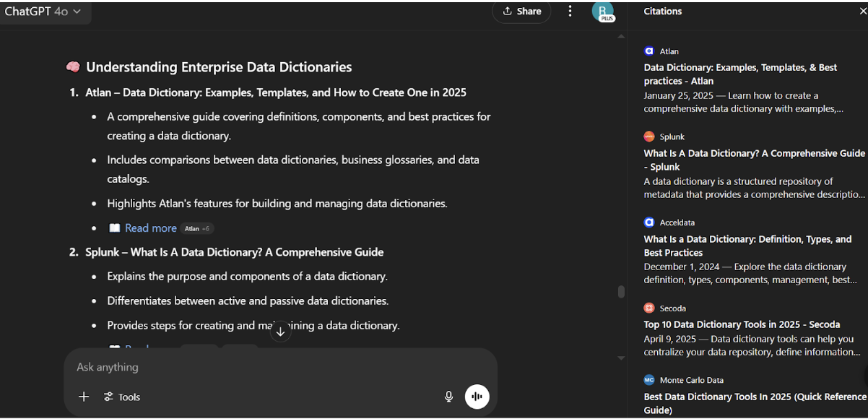Click the Splunk source name in Citations

pyautogui.click(x=672, y=137)
